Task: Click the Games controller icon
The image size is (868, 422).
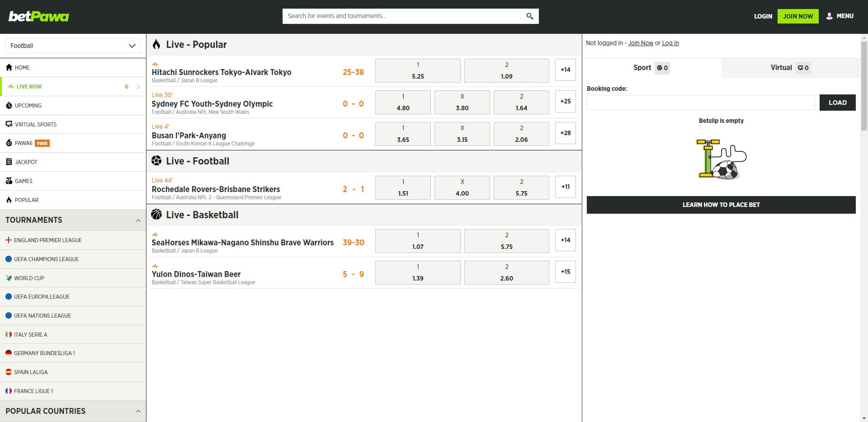Action: point(9,181)
